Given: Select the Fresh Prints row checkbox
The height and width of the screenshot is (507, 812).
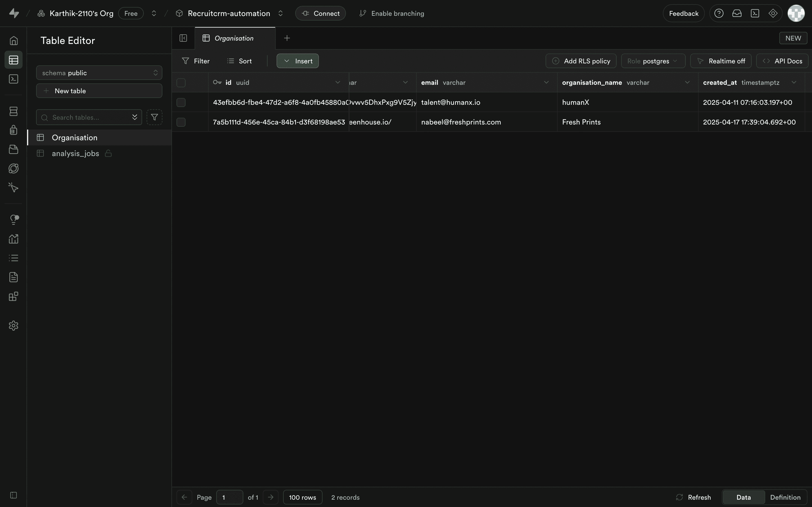Looking at the screenshot, I should coord(181,122).
